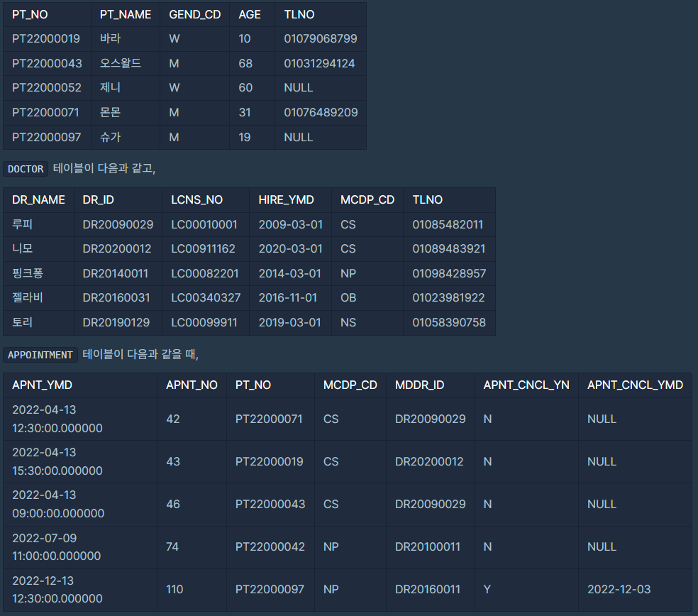
Task: Select the APNT_YMD column header
Action: tap(43, 385)
